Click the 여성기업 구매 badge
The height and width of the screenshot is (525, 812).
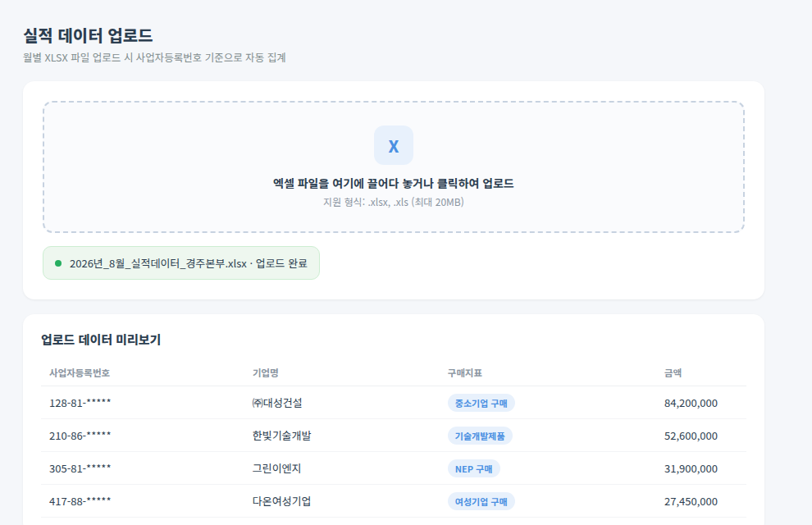(481, 502)
